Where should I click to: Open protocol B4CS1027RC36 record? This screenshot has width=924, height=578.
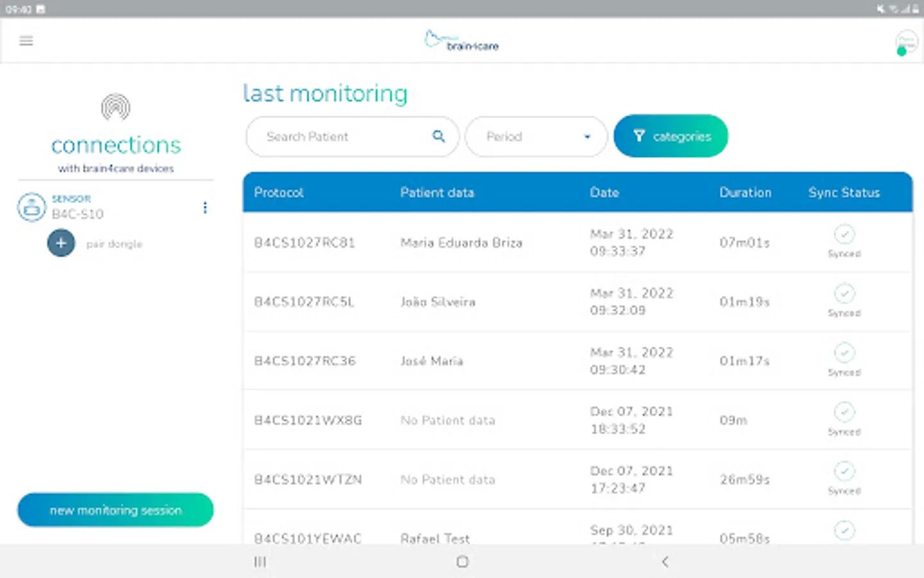click(305, 361)
